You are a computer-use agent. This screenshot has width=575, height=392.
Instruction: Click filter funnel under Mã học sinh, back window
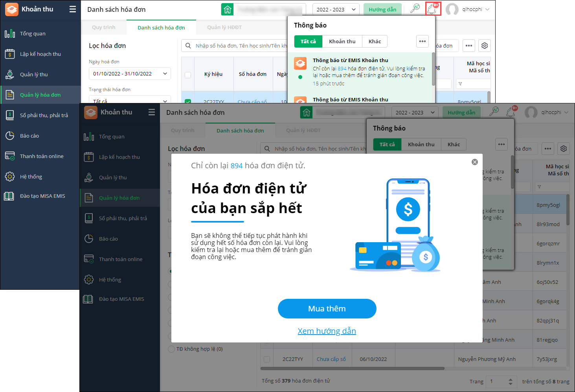pyautogui.click(x=460, y=84)
